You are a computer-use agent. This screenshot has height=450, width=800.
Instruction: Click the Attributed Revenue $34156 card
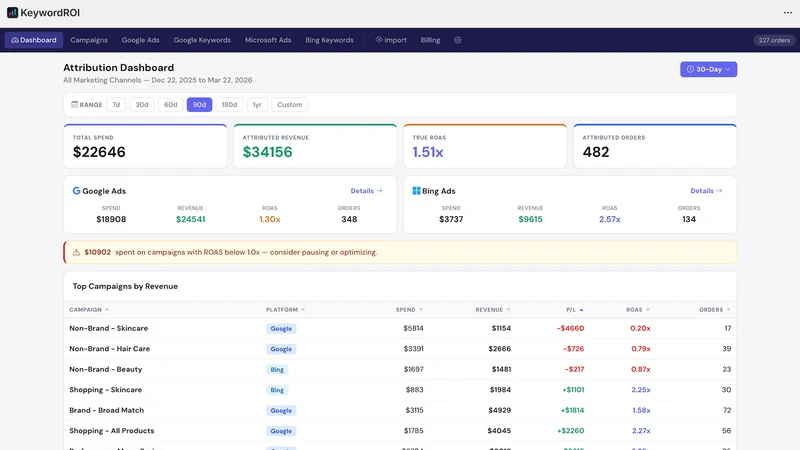pos(315,146)
